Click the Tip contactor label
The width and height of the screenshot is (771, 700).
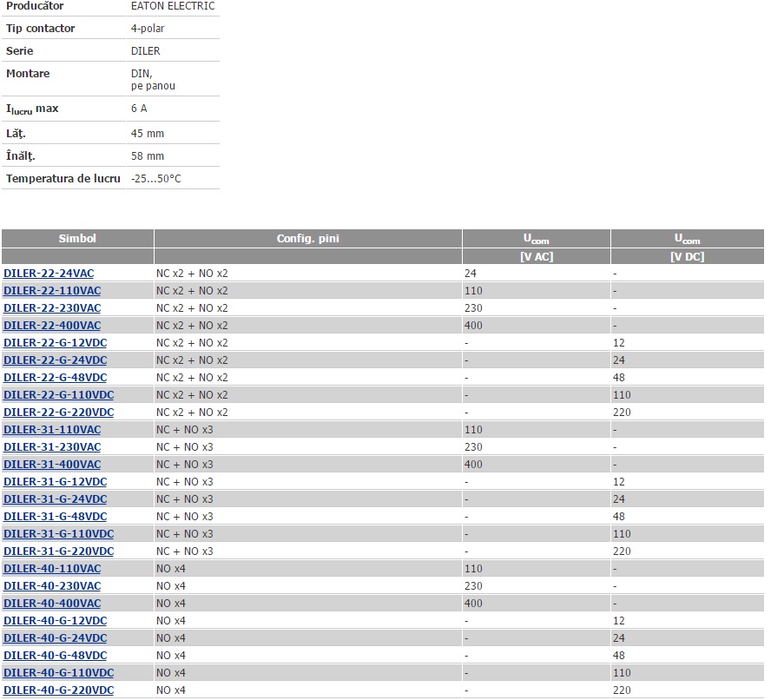click(40, 29)
